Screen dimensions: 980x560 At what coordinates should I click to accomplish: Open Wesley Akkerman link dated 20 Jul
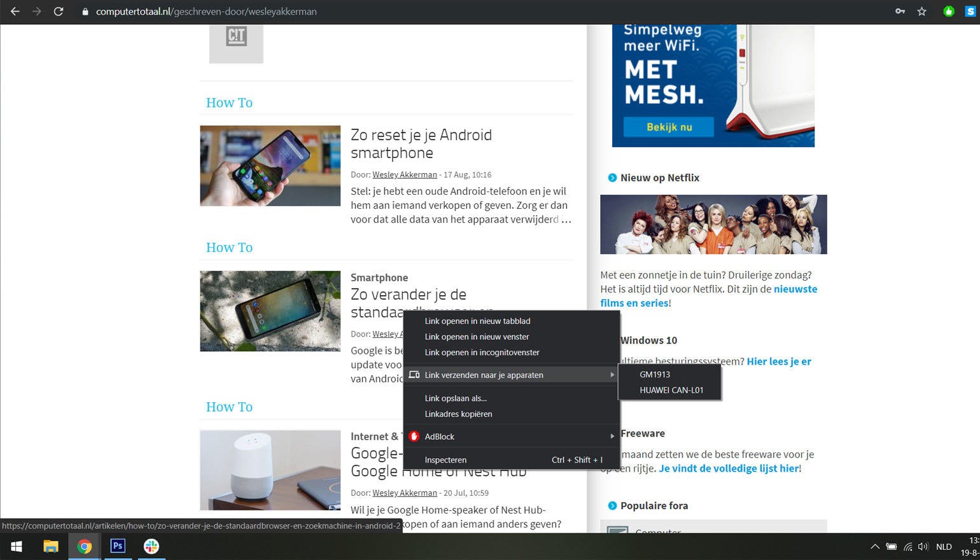405,493
